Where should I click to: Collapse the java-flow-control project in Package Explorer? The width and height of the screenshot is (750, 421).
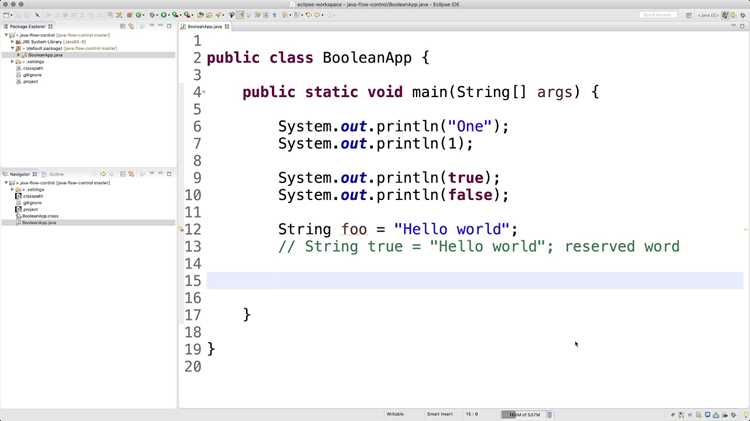point(6,35)
